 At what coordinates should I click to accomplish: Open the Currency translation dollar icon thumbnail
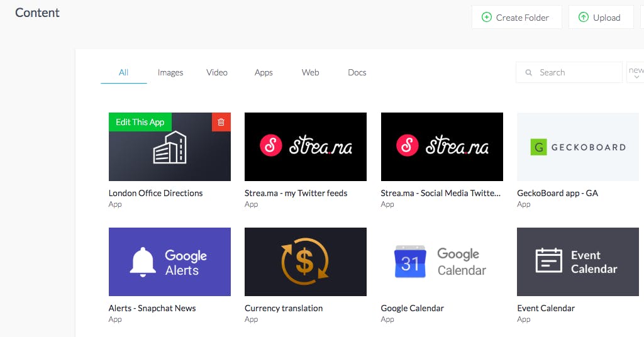306,262
